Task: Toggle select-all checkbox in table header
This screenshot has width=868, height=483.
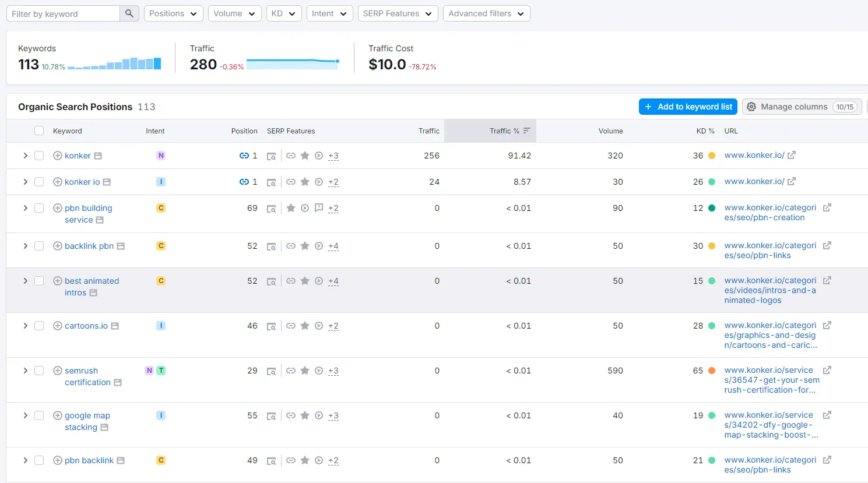Action: pyautogui.click(x=39, y=131)
